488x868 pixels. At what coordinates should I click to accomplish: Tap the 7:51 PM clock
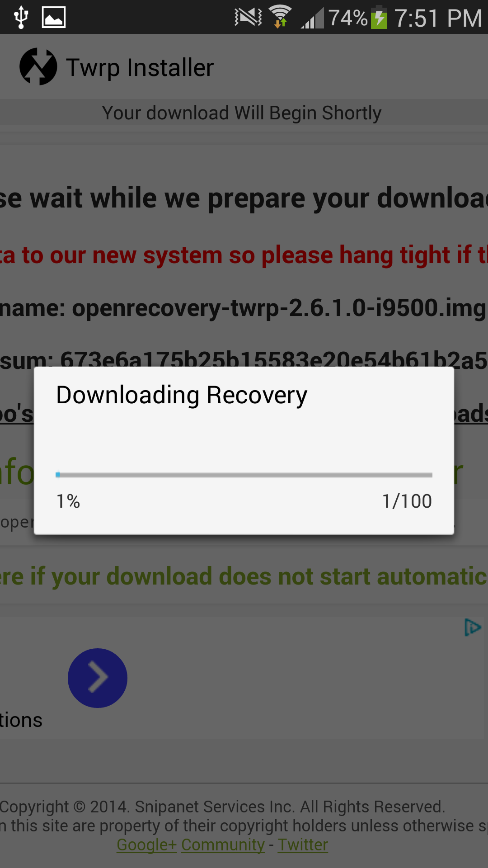click(438, 18)
